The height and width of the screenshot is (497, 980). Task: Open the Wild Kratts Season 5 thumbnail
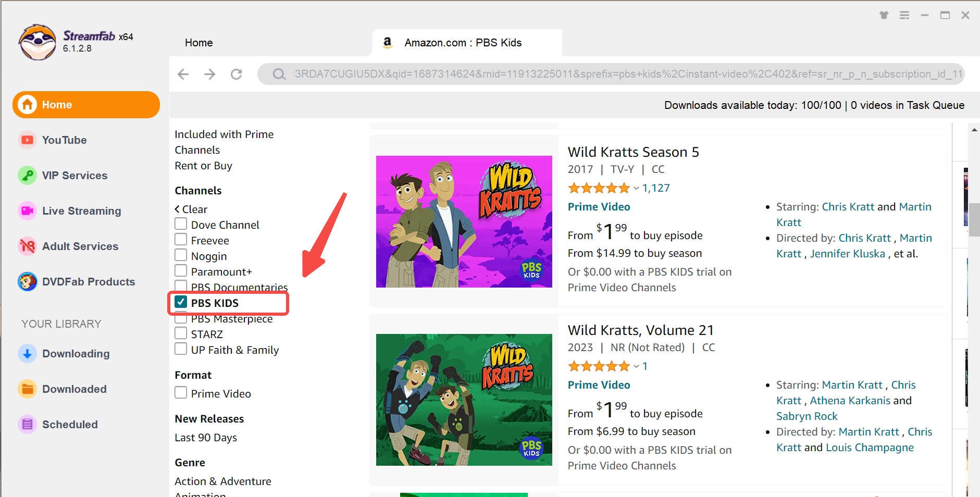click(x=464, y=221)
